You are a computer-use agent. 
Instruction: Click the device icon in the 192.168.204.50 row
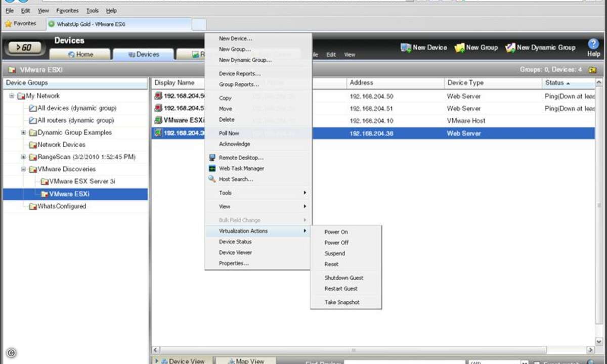[x=158, y=96]
